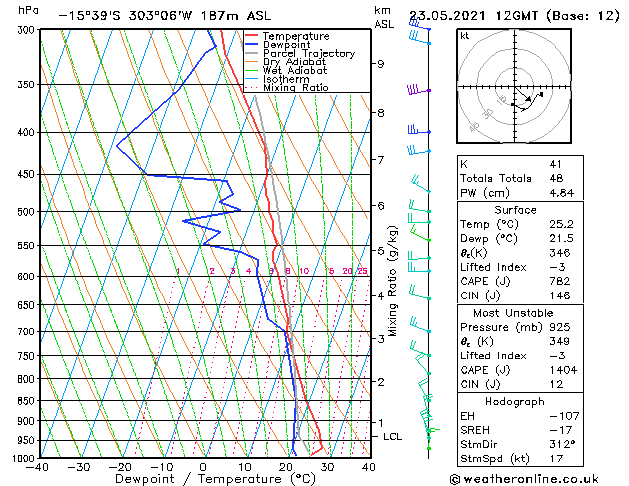This screenshot has height=486, width=629.
Task: Click the red Temperature legend line
Action: point(251,36)
